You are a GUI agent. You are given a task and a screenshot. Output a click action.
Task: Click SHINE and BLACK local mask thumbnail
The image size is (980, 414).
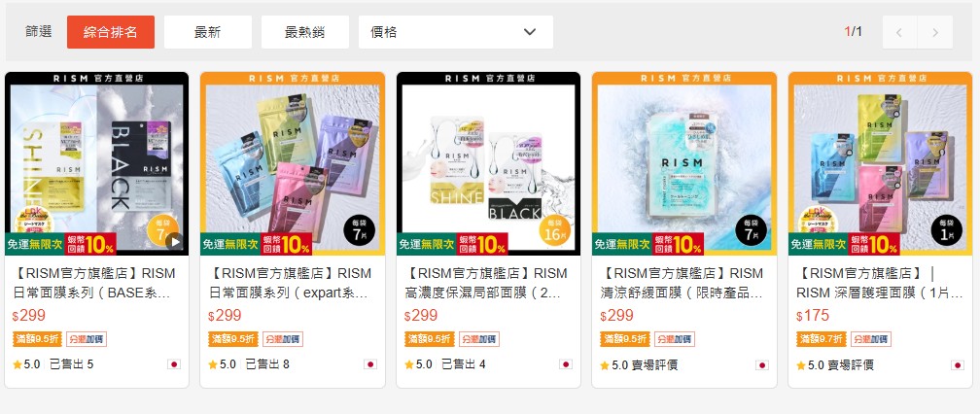click(488, 163)
